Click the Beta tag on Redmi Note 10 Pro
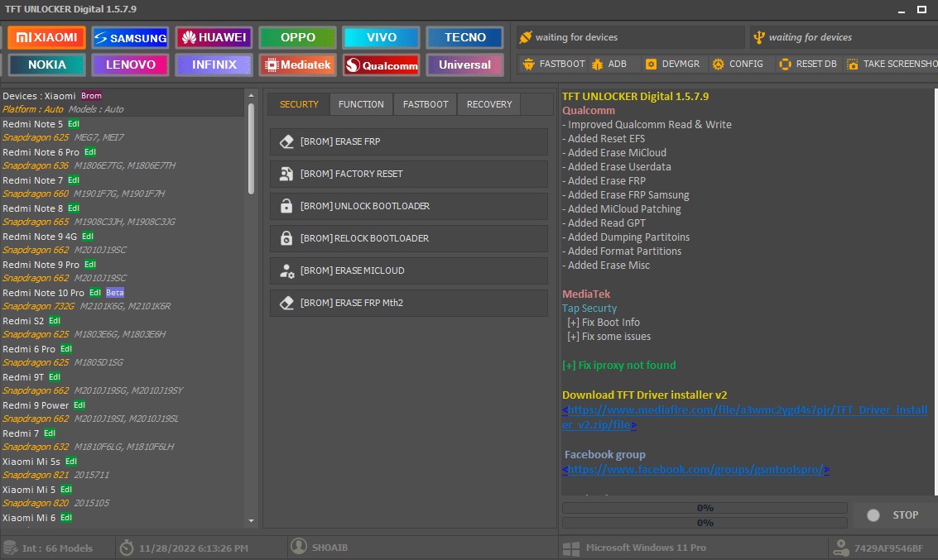The width and height of the screenshot is (938, 560). click(115, 292)
